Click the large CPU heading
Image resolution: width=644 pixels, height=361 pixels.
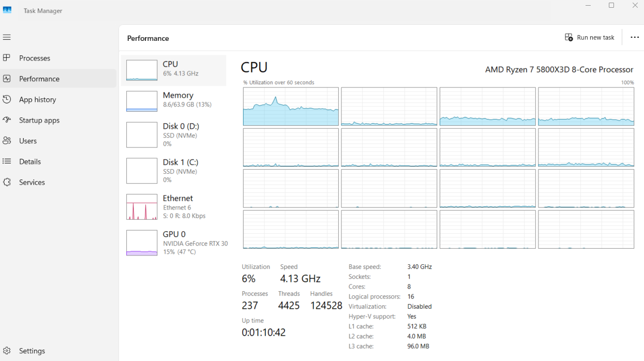click(x=254, y=68)
